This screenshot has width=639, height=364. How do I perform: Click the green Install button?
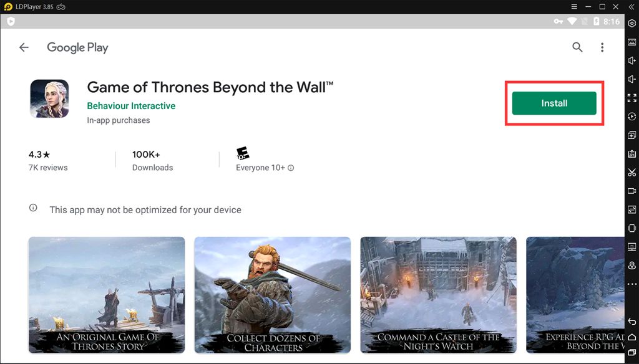pos(554,103)
